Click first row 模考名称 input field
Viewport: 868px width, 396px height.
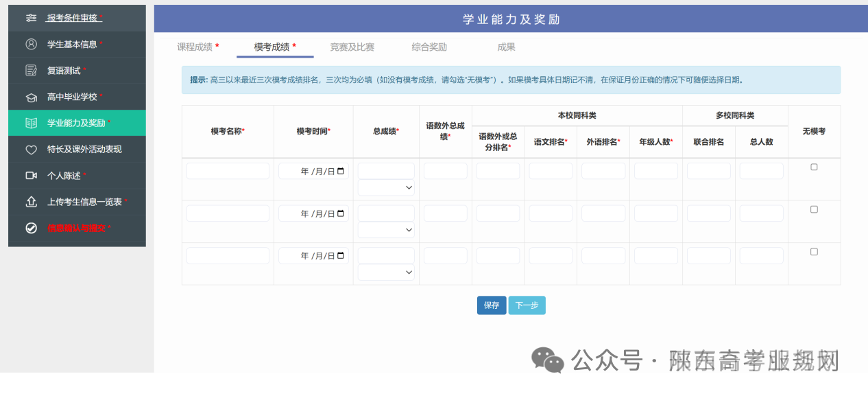[228, 171]
